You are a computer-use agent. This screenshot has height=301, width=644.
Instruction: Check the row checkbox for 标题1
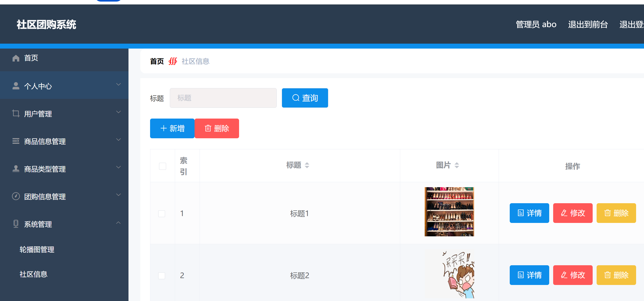point(162,213)
